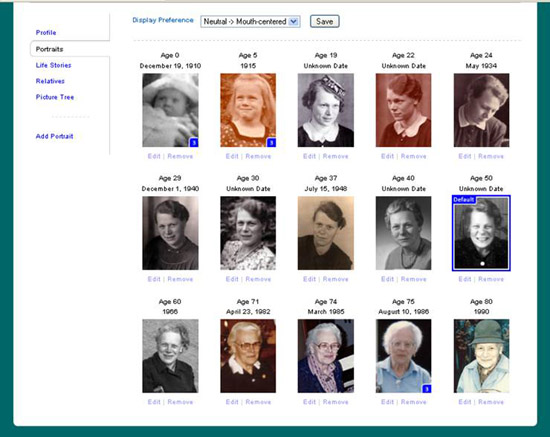Open the Age 71 April 23, 1982 portrait
This screenshot has width=550, height=437.
pos(248,356)
